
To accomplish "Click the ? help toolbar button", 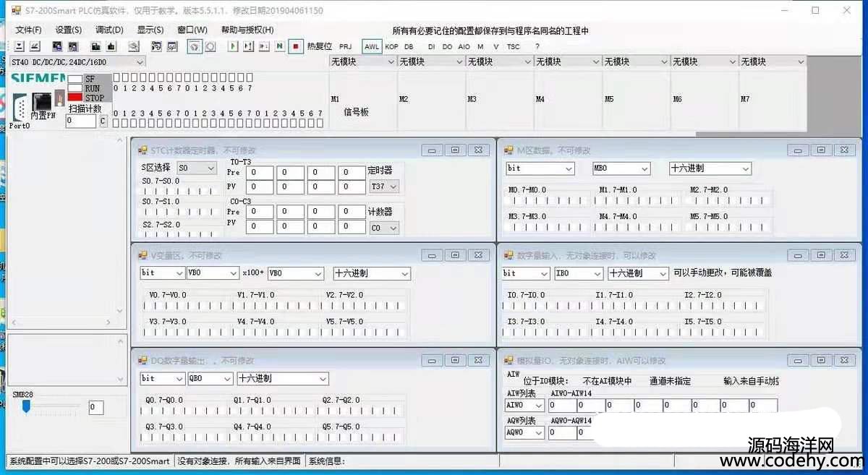I will pos(537,47).
